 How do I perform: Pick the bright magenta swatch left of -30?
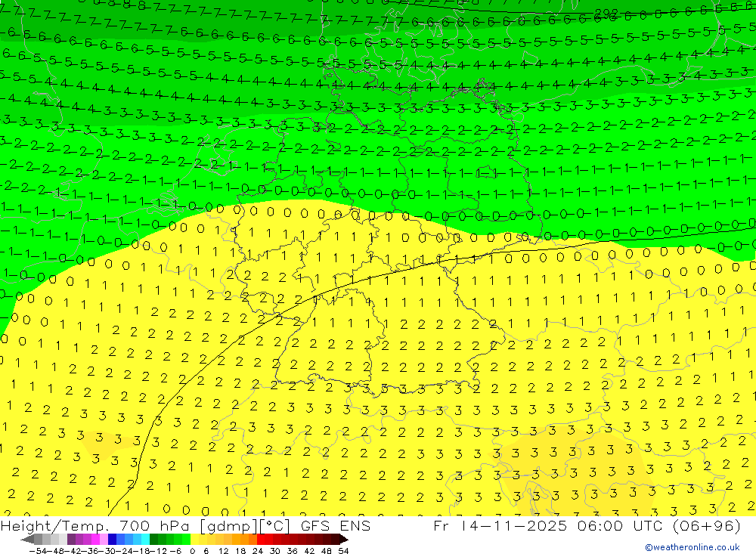tap(96, 540)
